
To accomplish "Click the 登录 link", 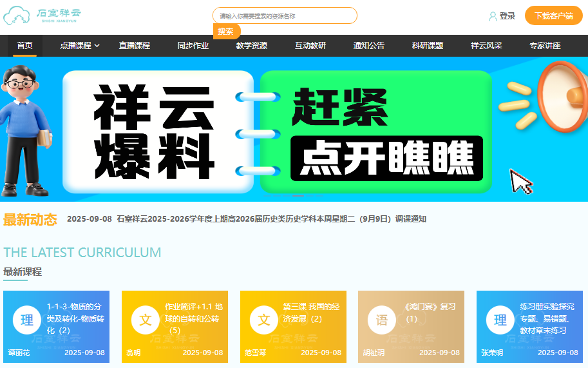I will (507, 16).
